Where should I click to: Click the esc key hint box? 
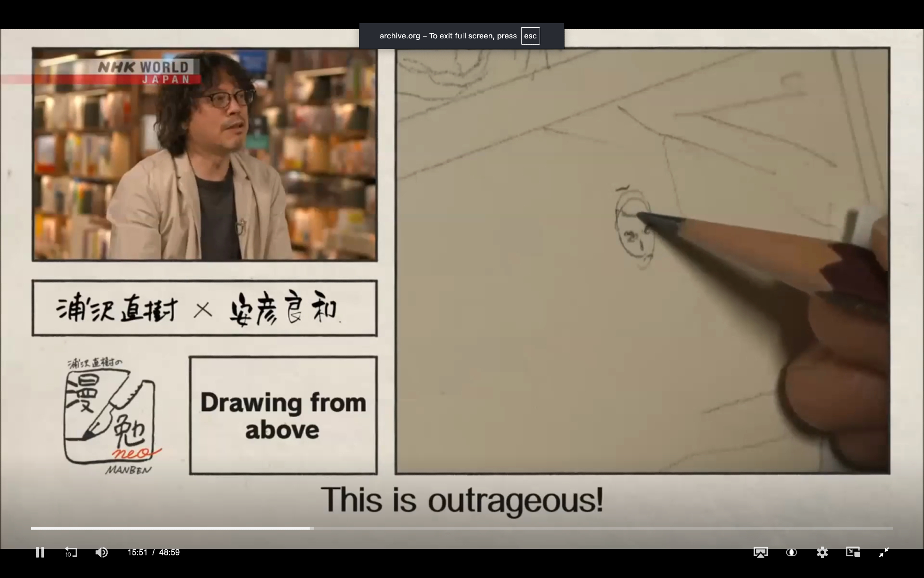pos(530,36)
